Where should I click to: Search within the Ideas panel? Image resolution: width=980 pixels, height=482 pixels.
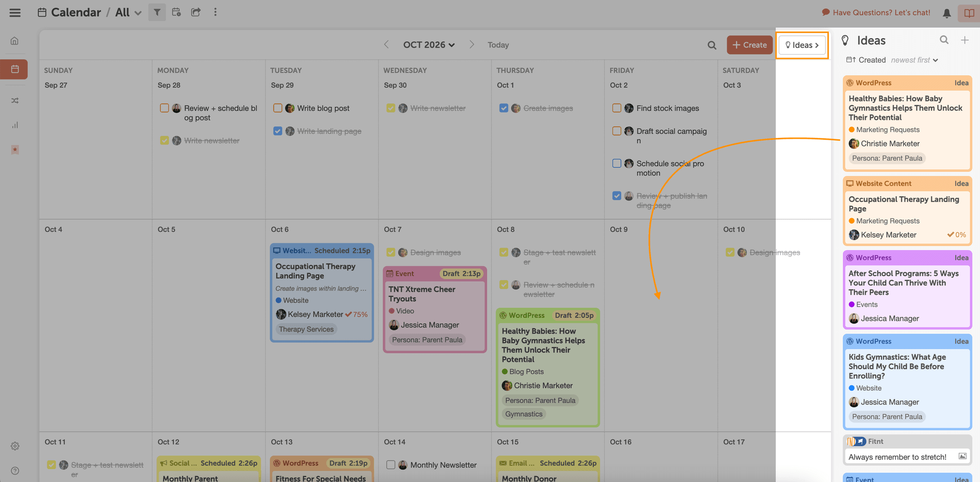(x=944, y=40)
